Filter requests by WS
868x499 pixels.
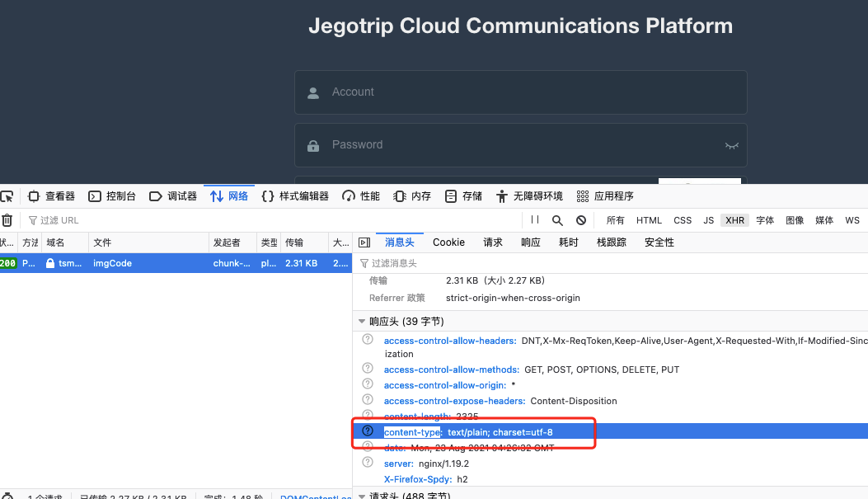[x=852, y=220]
